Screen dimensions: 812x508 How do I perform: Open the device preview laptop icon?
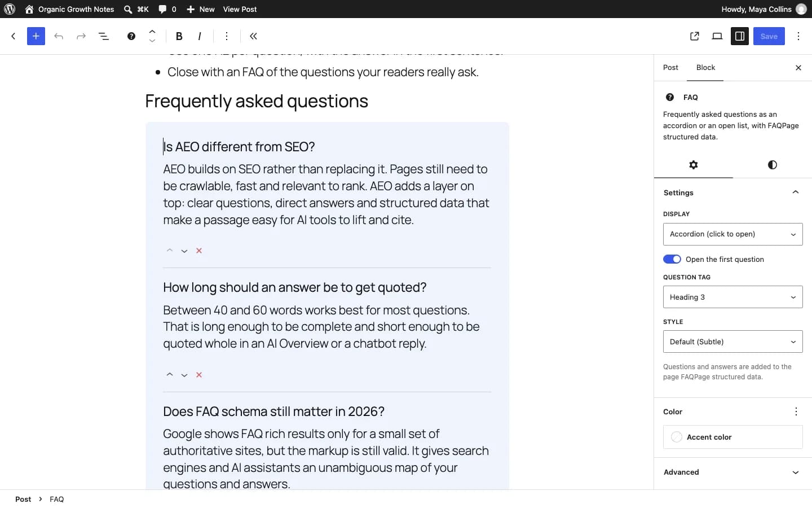pos(717,36)
